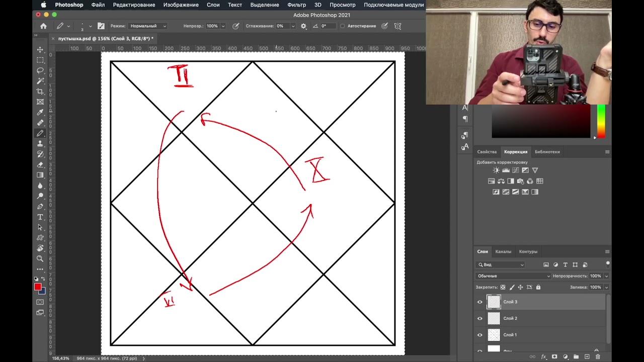Delete layer with the trash icon
Viewport: 644px width, 362px height.
click(x=598, y=357)
